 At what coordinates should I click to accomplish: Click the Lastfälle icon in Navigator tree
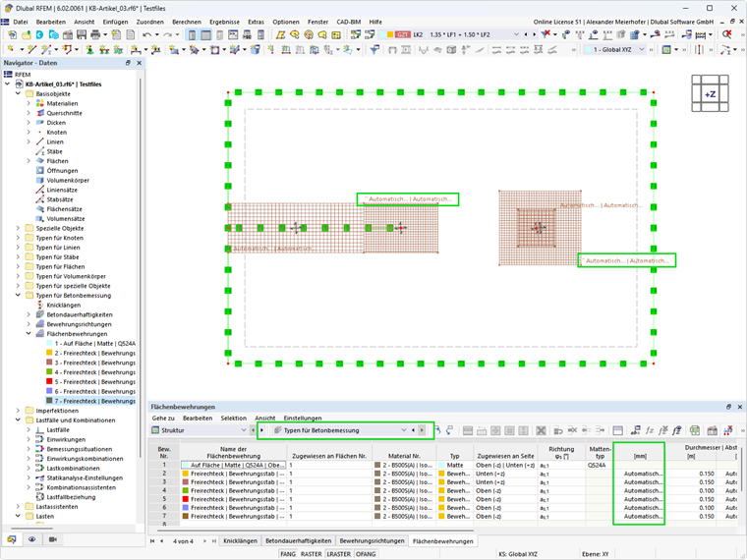[40, 430]
